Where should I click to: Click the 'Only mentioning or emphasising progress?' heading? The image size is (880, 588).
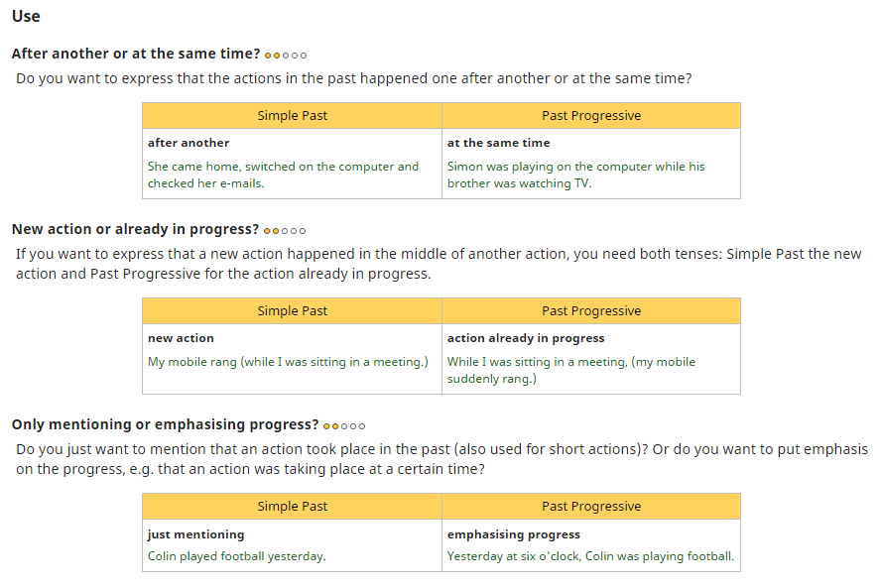point(165,424)
